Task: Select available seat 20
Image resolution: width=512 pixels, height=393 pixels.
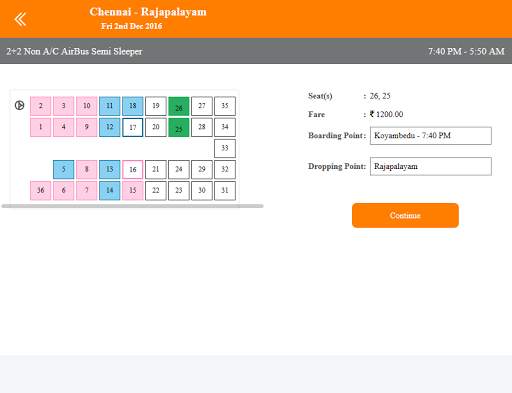Action: [x=156, y=127]
